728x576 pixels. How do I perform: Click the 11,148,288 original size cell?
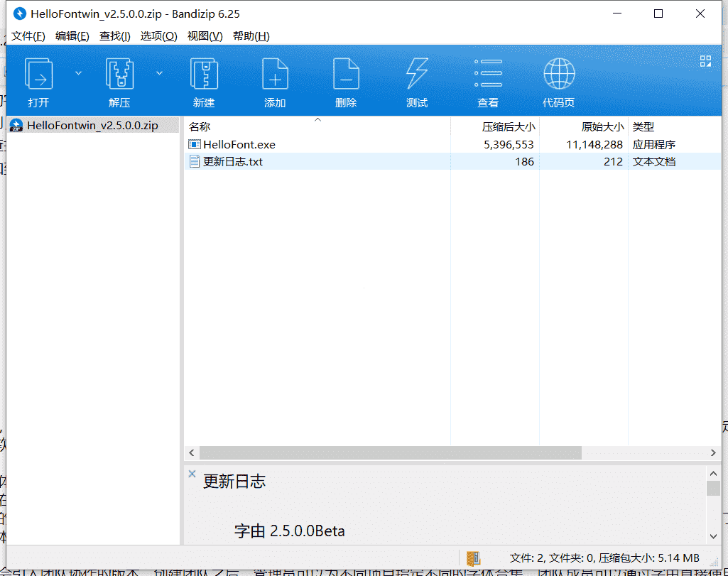tap(594, 145)
